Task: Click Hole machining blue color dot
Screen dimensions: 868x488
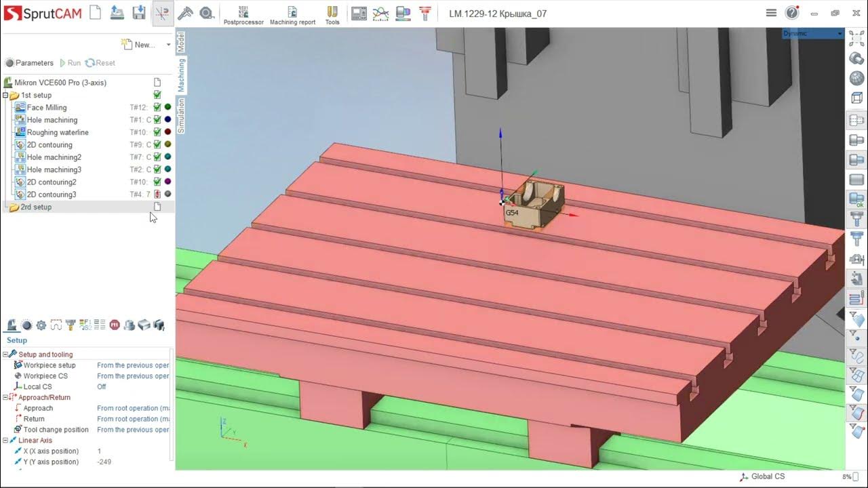Action: 167,120
